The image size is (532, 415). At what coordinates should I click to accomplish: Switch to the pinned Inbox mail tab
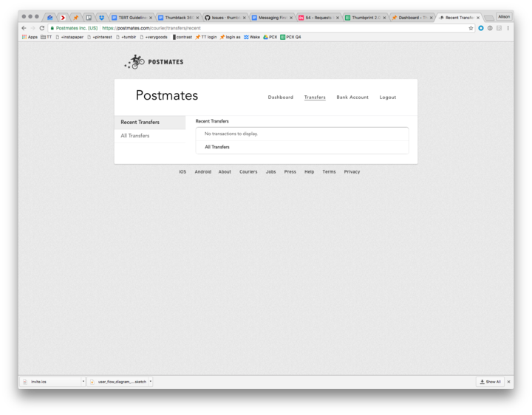[50, 18]
